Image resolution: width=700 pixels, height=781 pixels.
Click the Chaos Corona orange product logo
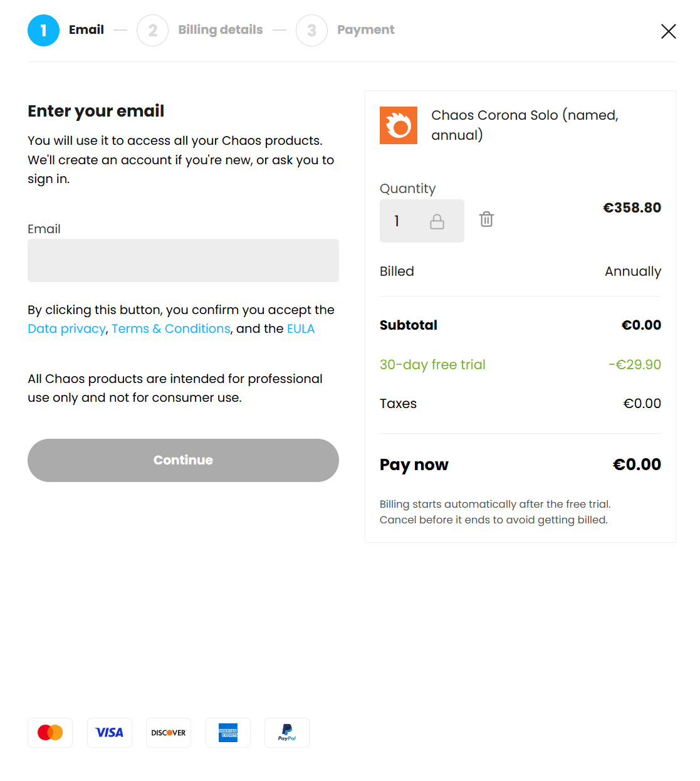399,125
